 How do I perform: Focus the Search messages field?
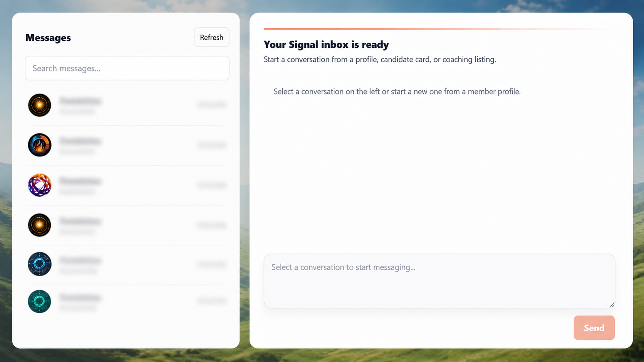point(127,68)
